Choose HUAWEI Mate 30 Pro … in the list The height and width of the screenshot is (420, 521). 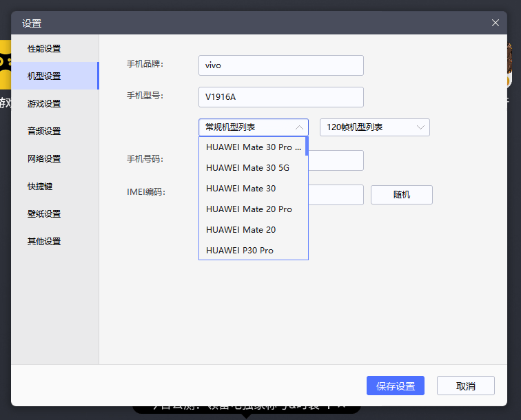[252, 147]
